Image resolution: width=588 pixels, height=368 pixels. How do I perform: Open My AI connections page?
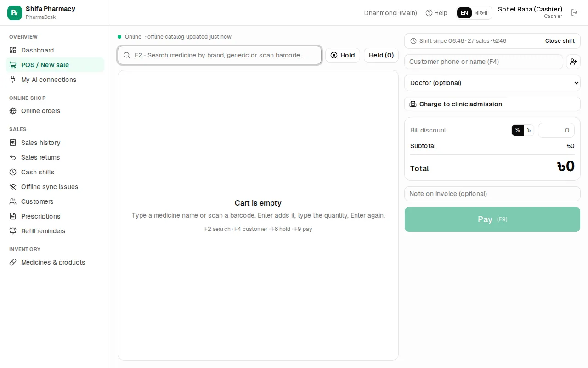coord(55,80)
